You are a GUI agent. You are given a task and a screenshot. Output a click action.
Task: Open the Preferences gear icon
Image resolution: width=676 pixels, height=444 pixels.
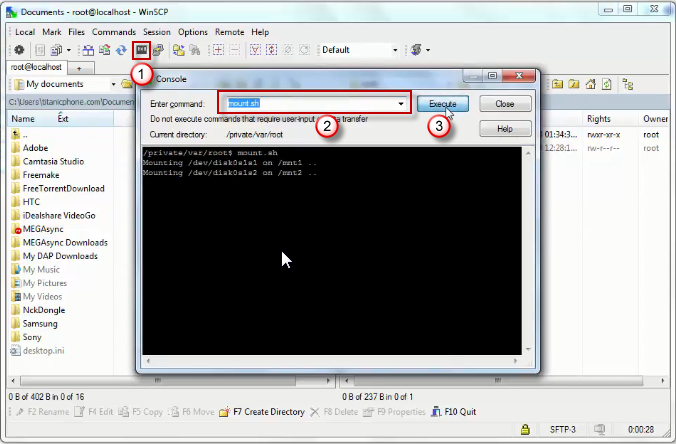(19, 50)
